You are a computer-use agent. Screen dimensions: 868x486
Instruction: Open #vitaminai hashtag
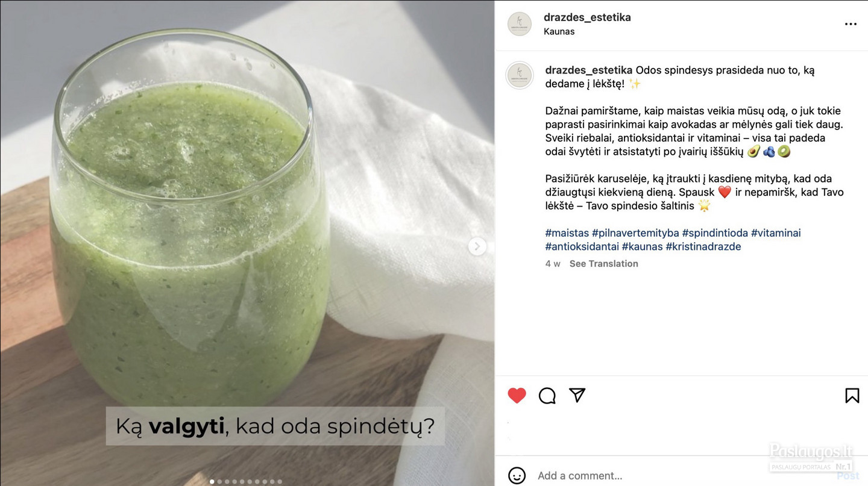click(x=776, y=233)
